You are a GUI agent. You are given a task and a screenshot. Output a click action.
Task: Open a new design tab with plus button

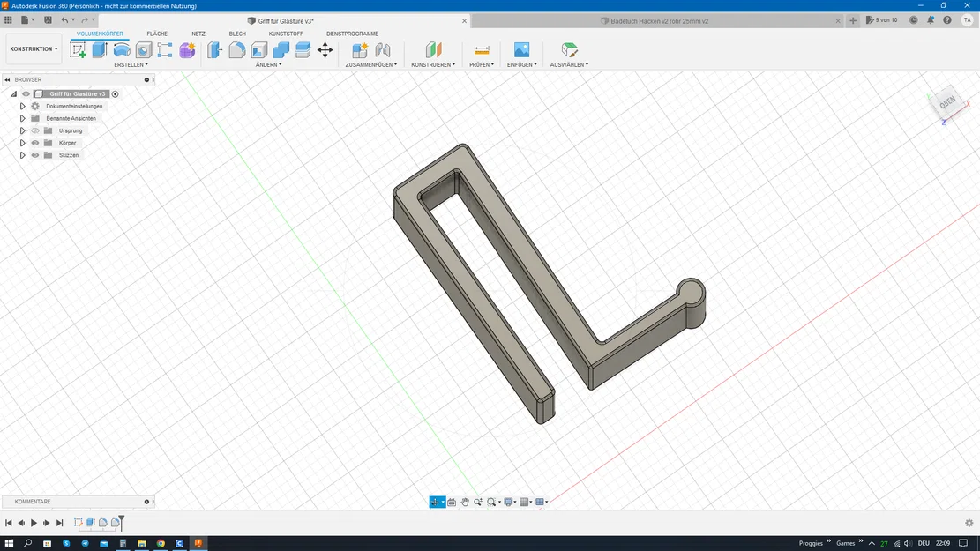[x=853, y=20]
